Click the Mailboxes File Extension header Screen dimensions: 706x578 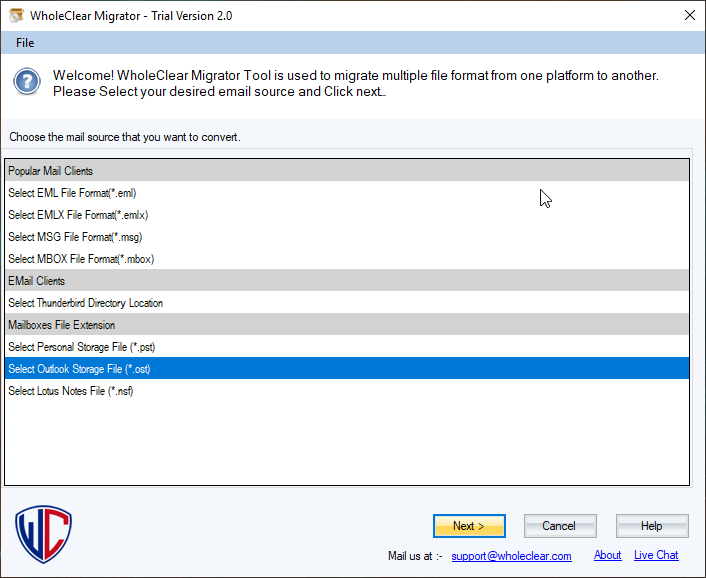61,325
